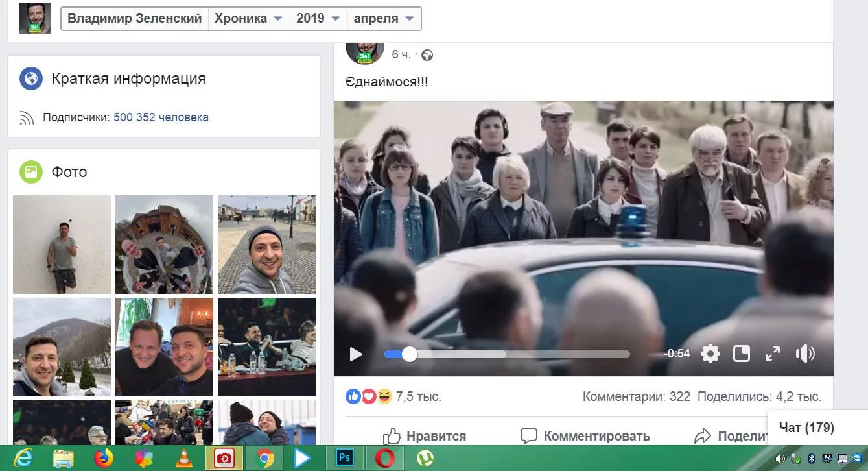
Task: Open the selfie in beanie on street
Action: (266, 245)
